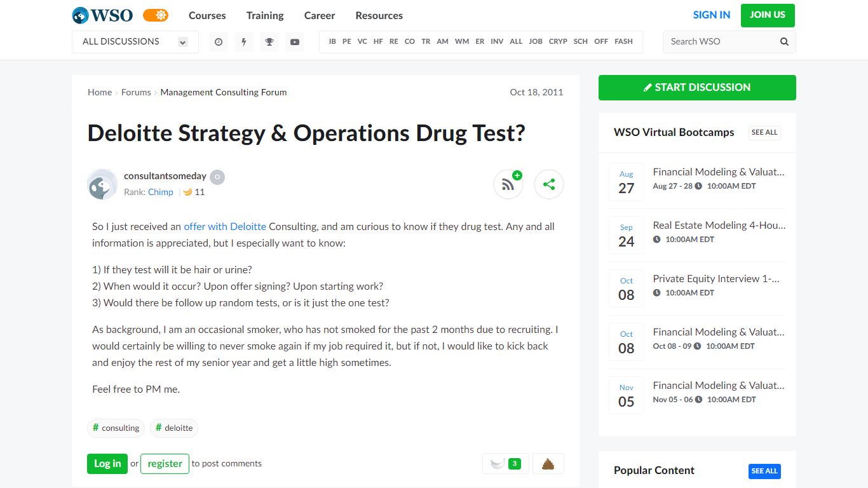This screenshot has width=868, height=488.
Task: Go to Forums breadcrumb
Action: 136,92
